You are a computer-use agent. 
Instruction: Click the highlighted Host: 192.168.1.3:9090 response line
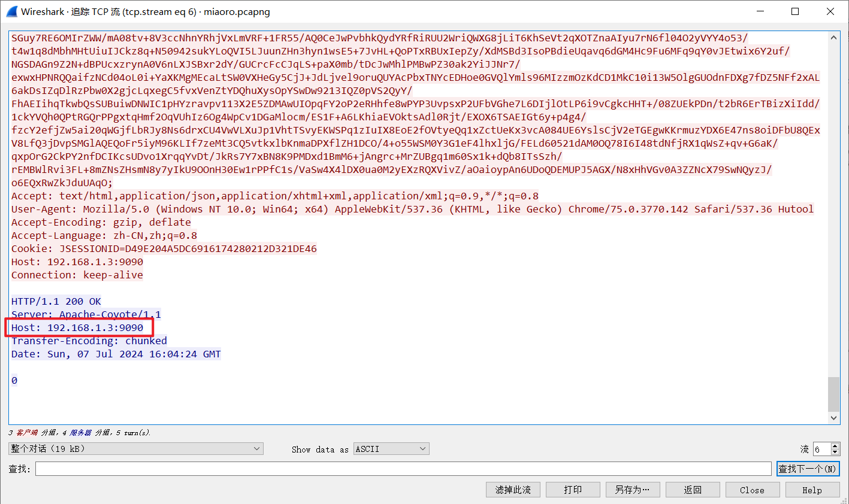[77, 327]
